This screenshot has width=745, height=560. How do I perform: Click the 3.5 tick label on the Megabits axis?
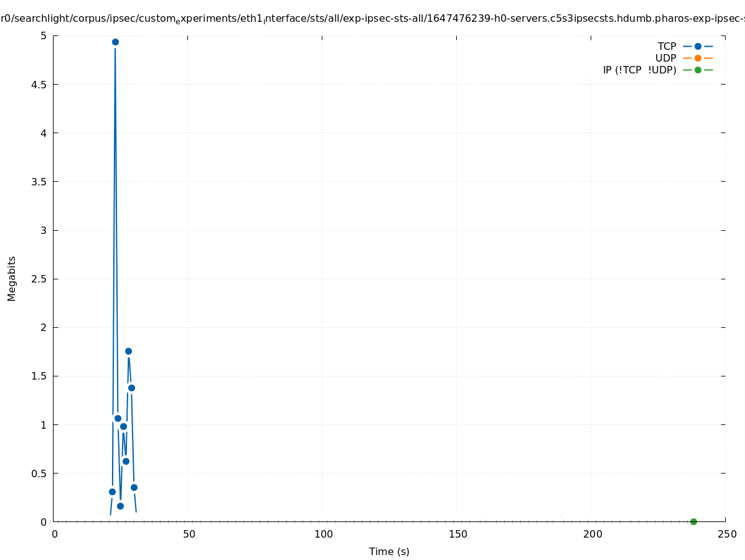tap(39, 182)
